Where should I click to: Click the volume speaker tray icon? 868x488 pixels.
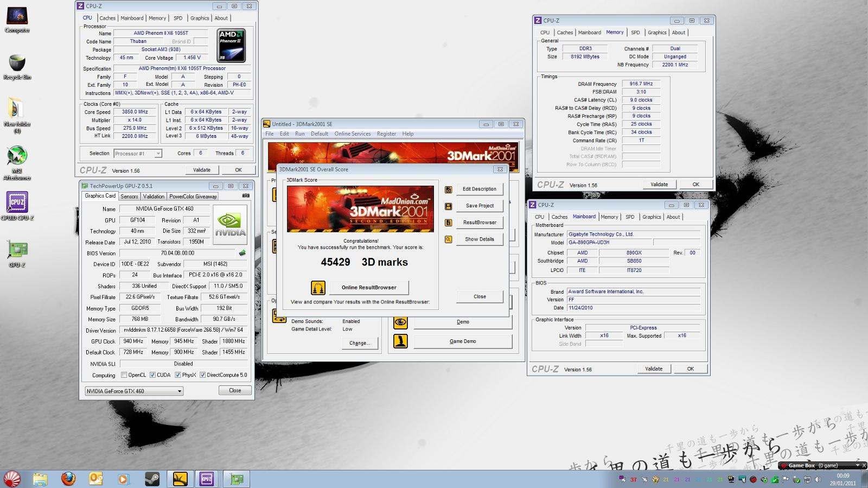tap(818, 480)
